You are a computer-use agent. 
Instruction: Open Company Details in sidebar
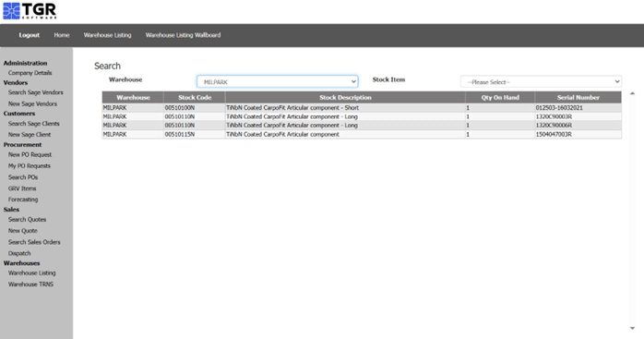click(x=30, y=73)
